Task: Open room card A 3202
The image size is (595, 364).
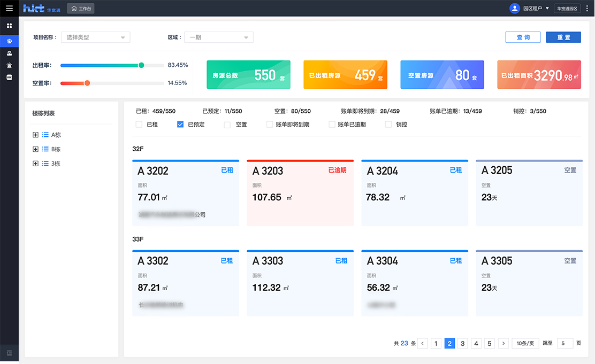Action: pyautogui.click(x=186, y=193)
